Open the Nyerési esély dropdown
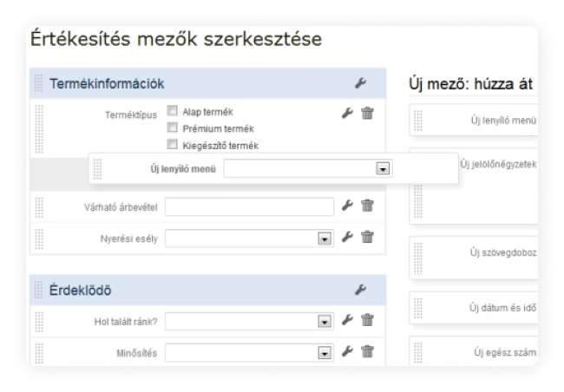This screenshot has height=392, width=564. pos(249,238)
